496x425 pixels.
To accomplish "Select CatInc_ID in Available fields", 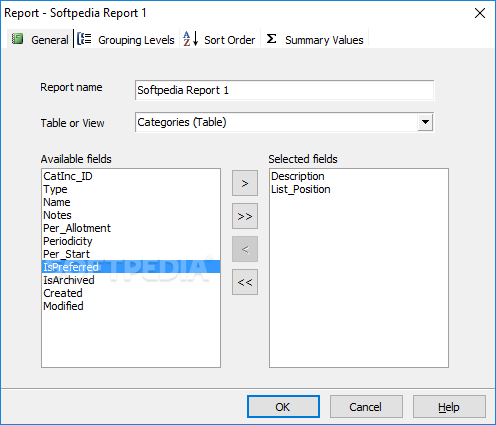I will tap(131, 176).
